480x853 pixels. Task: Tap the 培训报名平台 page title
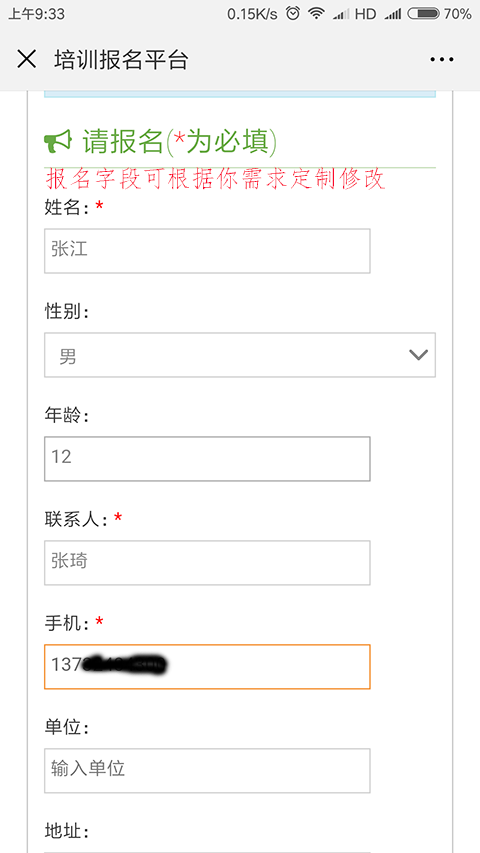pos(121,59)
